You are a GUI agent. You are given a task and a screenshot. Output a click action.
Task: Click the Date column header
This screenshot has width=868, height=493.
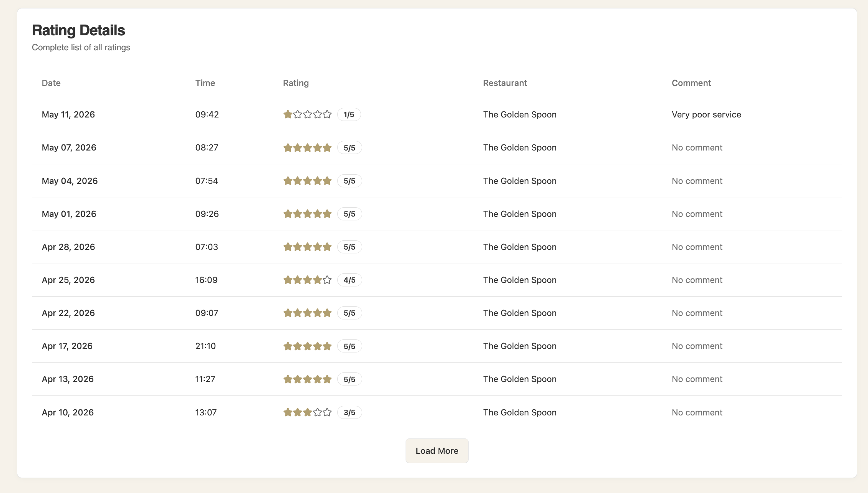[51, 83]
